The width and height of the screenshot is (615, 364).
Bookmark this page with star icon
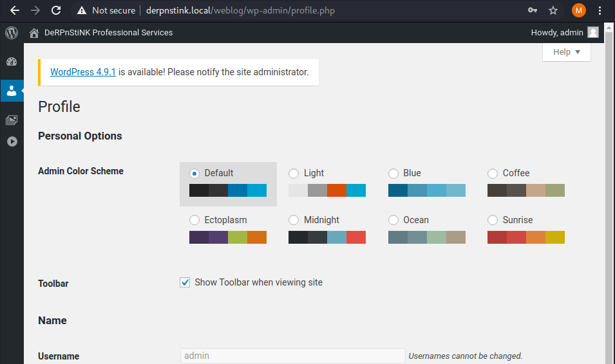(x=553, y=10)
